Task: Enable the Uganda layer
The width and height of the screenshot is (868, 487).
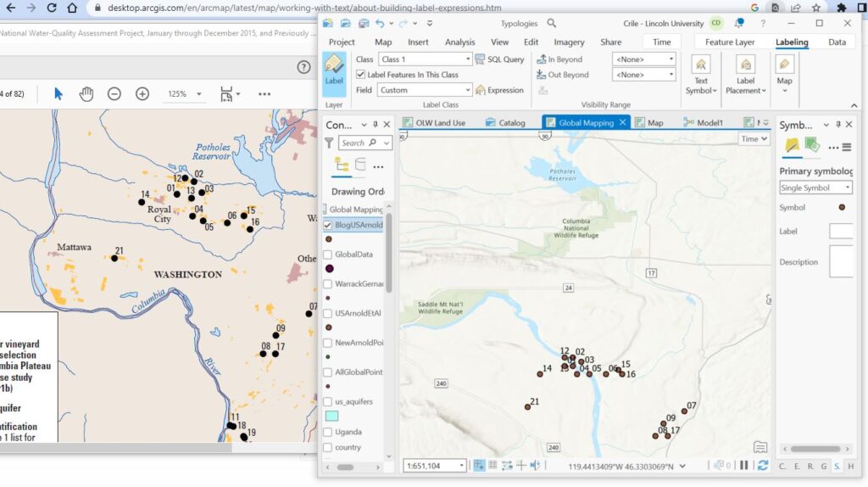Action: pyautogui.click(x=328, y=432)
